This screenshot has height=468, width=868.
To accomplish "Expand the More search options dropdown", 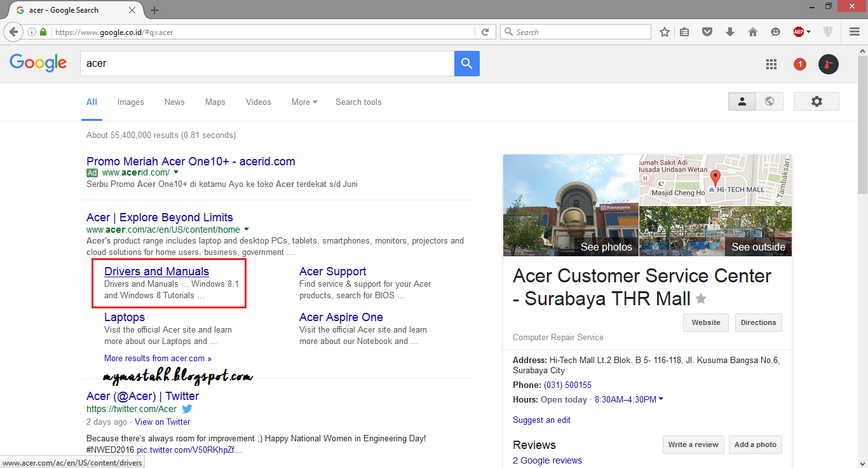I will pos(304,102).
